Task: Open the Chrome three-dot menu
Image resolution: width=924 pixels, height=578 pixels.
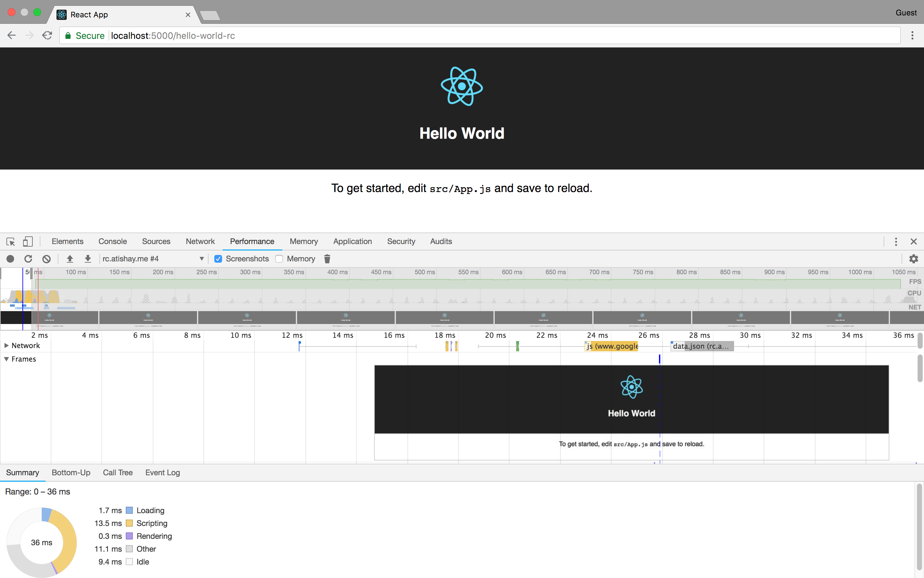Action: (x=912, y=36)
